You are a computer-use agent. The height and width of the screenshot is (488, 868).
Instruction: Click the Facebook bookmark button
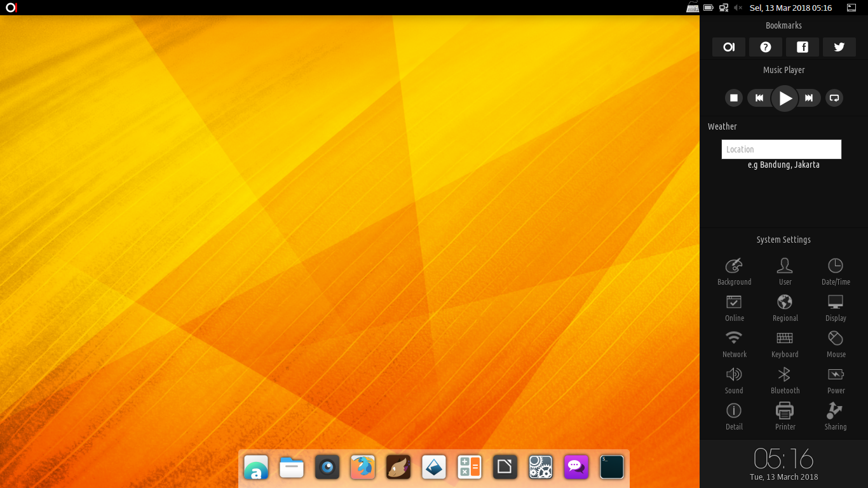802,47
